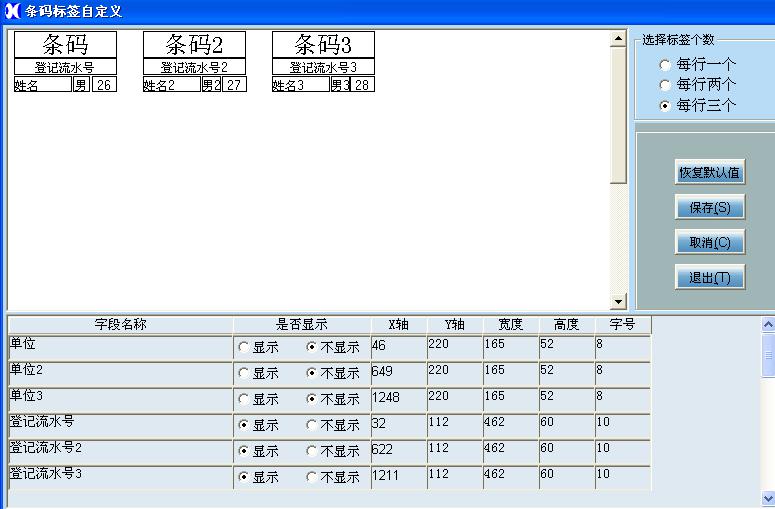
Task: Select 每行一个 radio option
Action: pos(665,65)
